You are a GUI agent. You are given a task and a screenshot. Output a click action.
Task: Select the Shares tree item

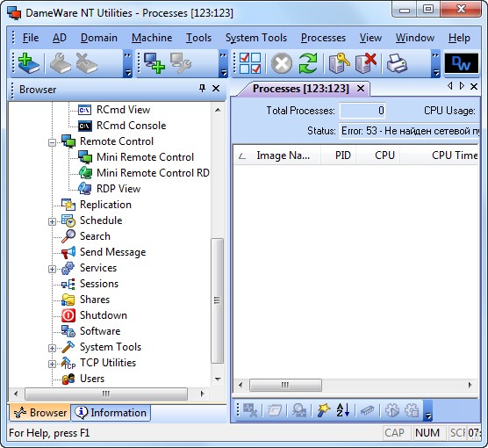tap(95, 300)
